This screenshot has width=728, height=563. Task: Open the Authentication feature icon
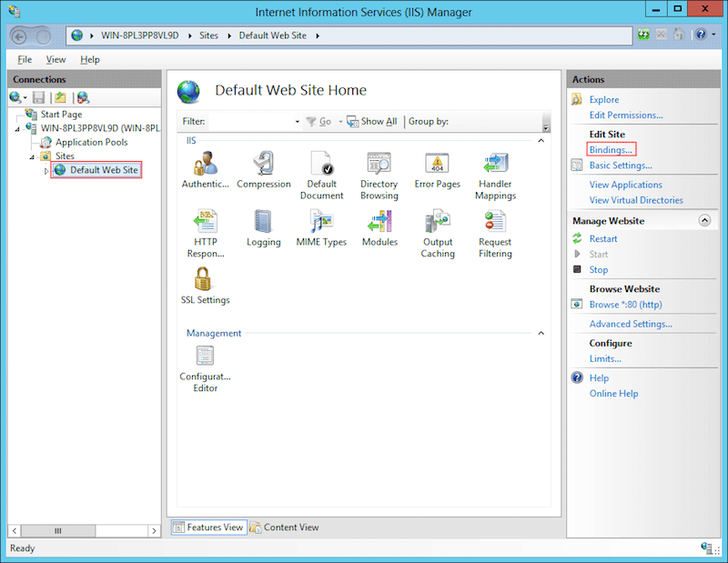tap(206, 169)
